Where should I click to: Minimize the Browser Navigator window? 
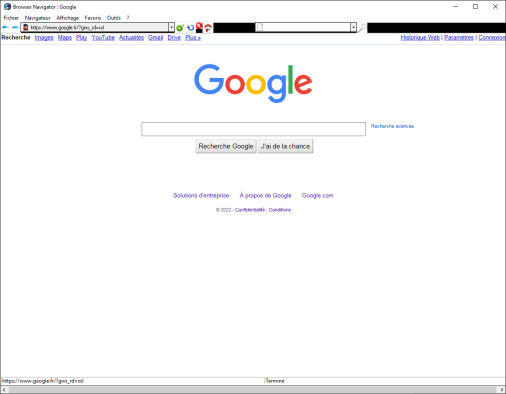[x=456, y=7]
